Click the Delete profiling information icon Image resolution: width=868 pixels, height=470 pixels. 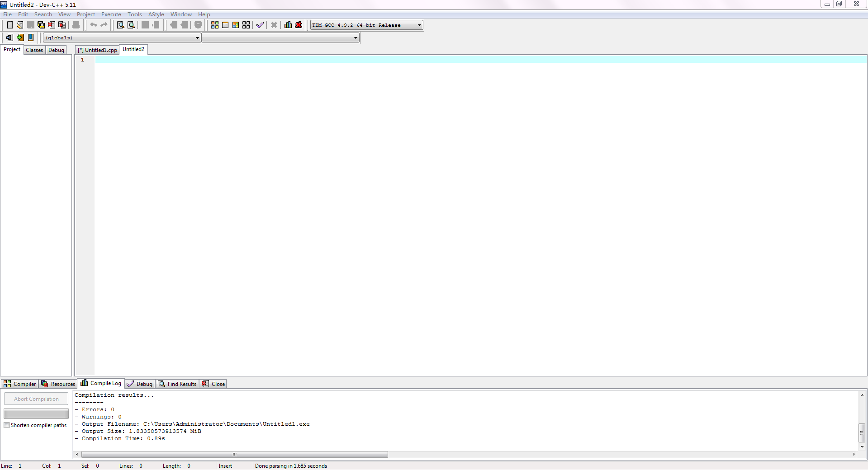pos(299,25)
